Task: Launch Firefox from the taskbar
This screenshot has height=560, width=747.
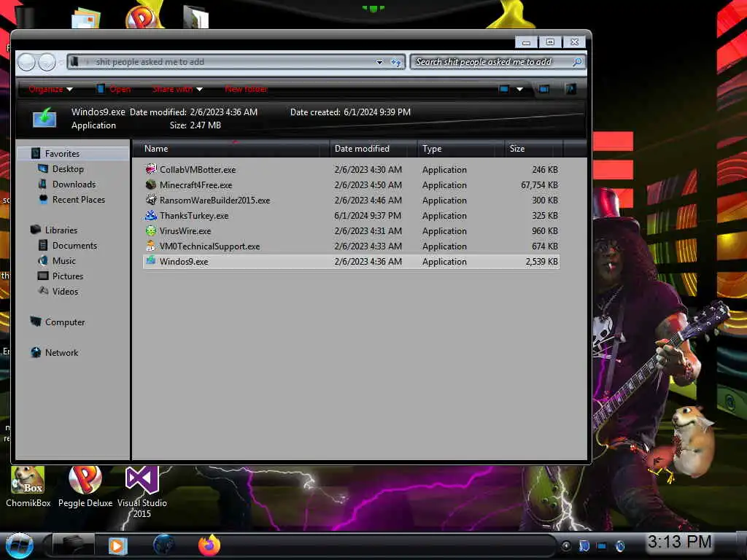Action: pyautogui.click(x=209, y=545)
